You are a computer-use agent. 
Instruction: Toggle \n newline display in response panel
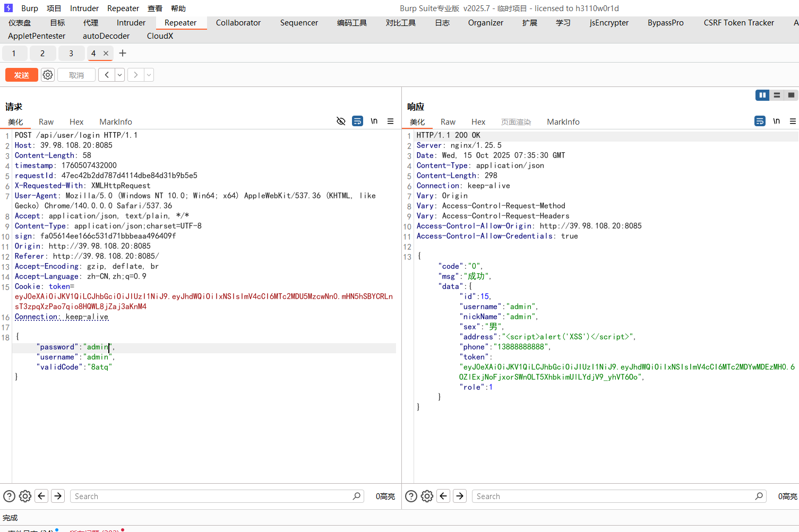[x=776, y=121]
